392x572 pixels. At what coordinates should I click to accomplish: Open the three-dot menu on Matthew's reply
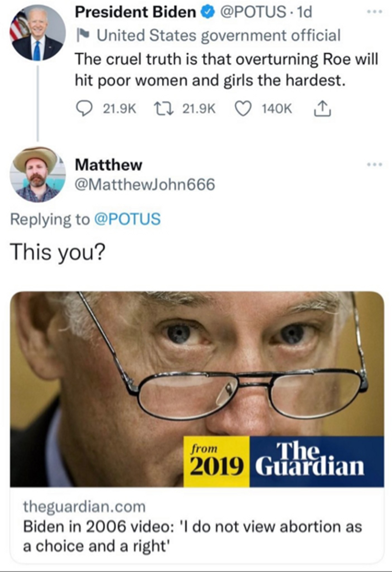click(x=374, y=165)
